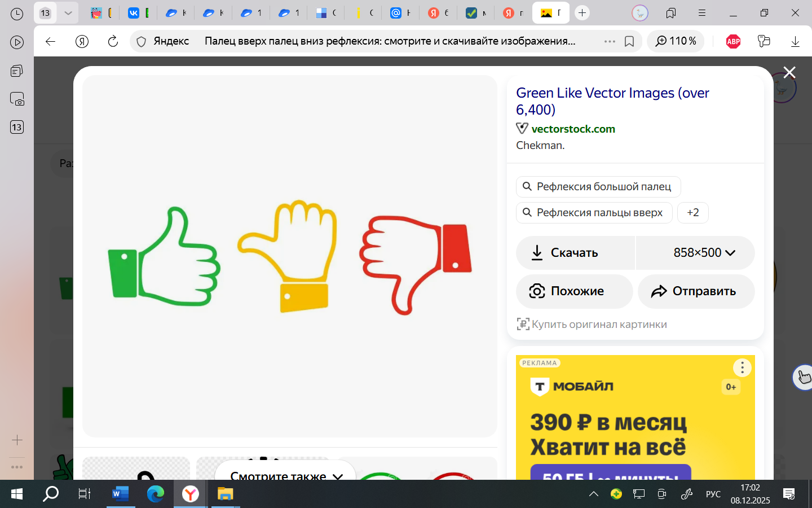The image size is (812, 508).
Task: Click the Скачать download button
Action: 575,253
